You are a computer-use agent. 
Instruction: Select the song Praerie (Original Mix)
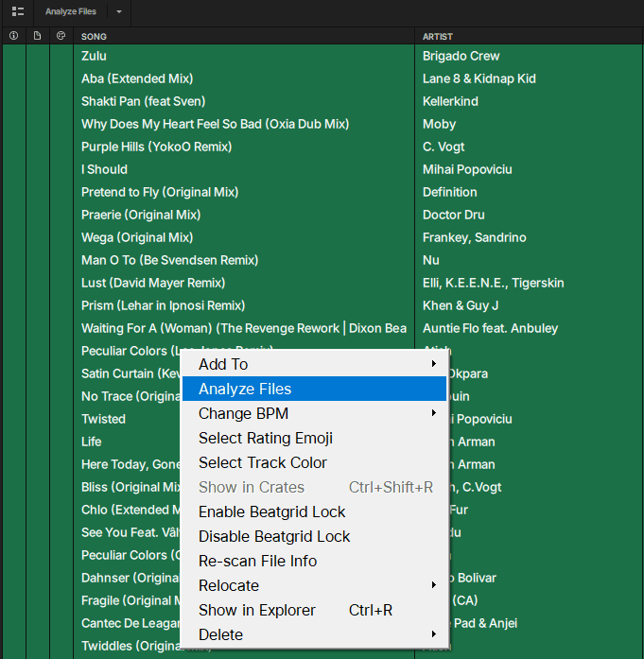141,215
